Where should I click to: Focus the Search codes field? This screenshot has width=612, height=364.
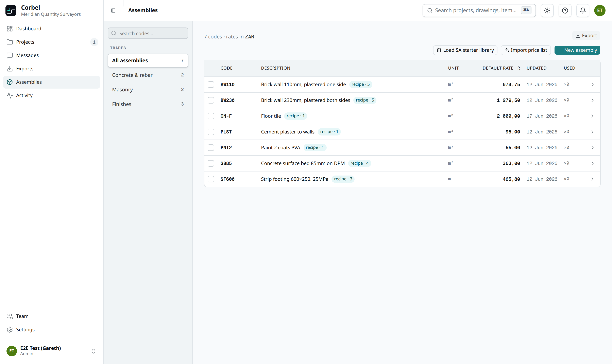[x=148, y=33]
